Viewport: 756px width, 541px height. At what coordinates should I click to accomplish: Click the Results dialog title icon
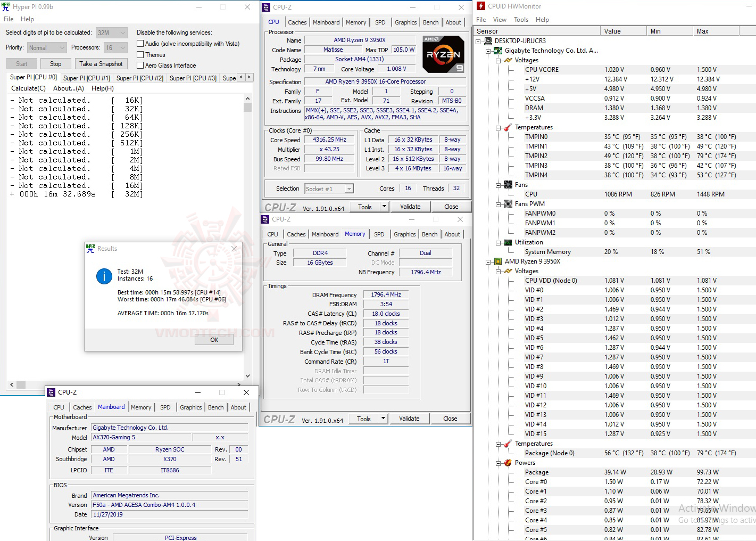click(x=90, y=249)
